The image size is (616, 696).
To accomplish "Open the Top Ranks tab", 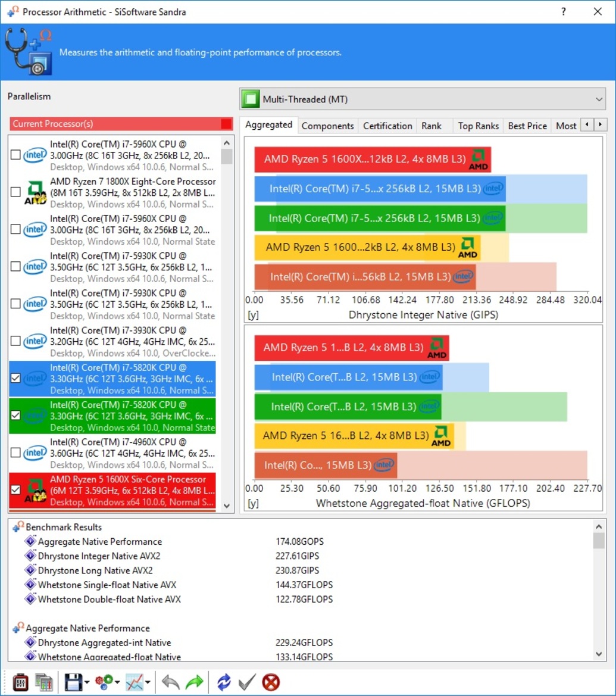I will coord(478,126).
